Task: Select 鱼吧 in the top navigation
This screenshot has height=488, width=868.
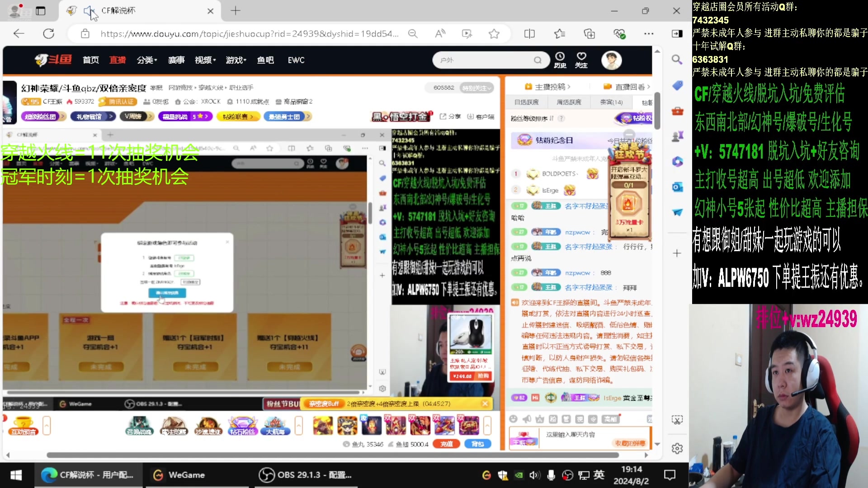Action: click(265, 60)
